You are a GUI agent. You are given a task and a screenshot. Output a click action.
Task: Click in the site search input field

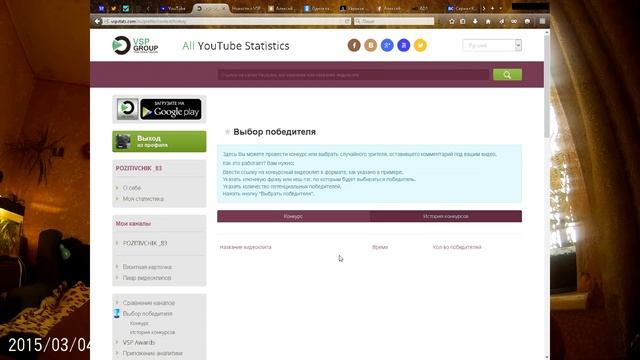coord(353,75)
